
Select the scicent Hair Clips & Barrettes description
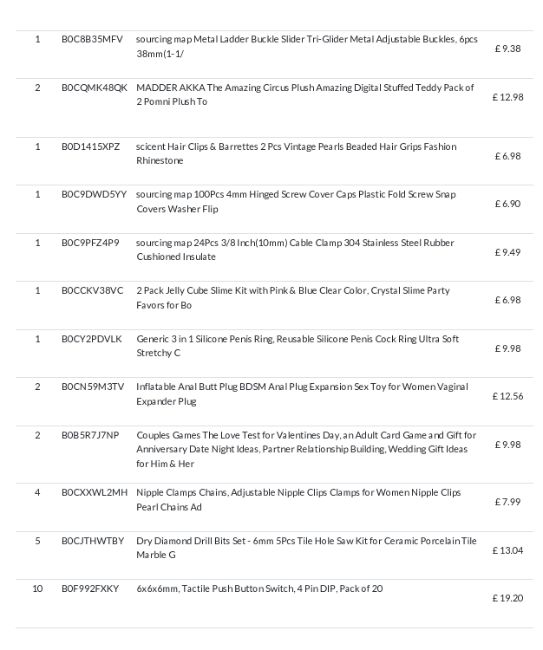click(296, 153)
